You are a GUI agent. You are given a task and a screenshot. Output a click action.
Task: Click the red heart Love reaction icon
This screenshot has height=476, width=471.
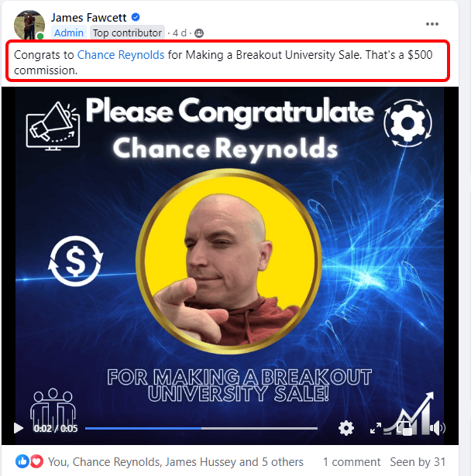point(36,461)
